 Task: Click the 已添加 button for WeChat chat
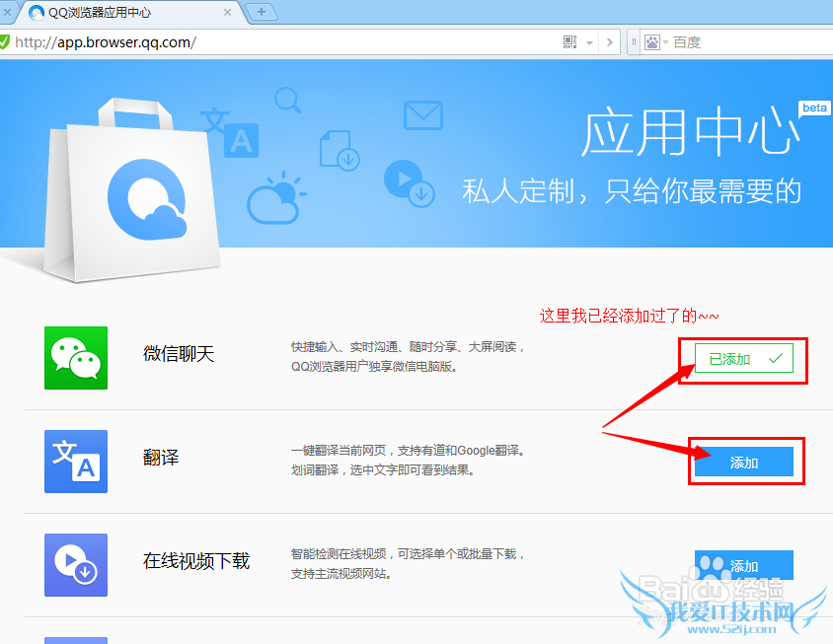tap(744, 358)
